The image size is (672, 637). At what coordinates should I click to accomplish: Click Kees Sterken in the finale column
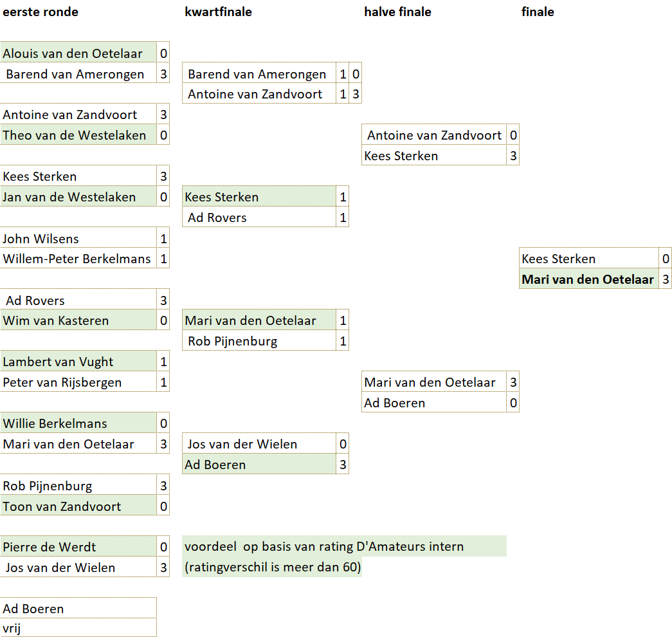point(559,259)
